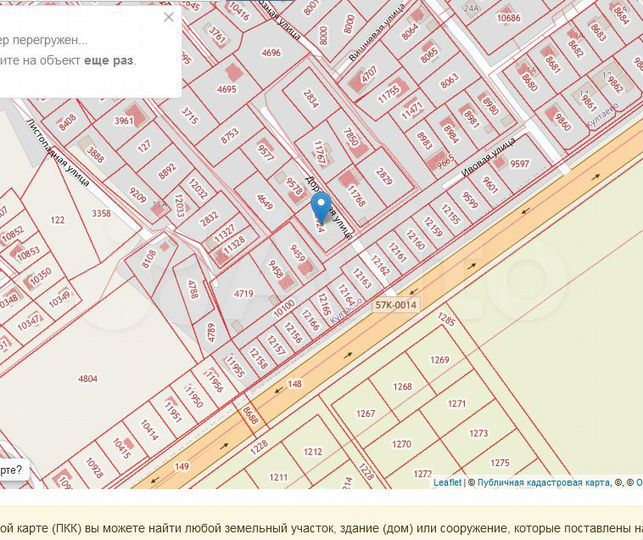Select parcel 4804 on the map
The width and height of the screenshot is (643, 540).
click(x=88, y=378)
